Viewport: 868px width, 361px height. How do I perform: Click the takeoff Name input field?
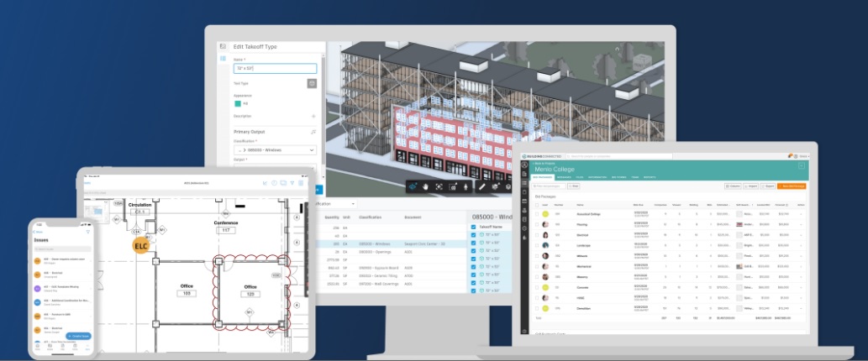click(x=274, y=69)
